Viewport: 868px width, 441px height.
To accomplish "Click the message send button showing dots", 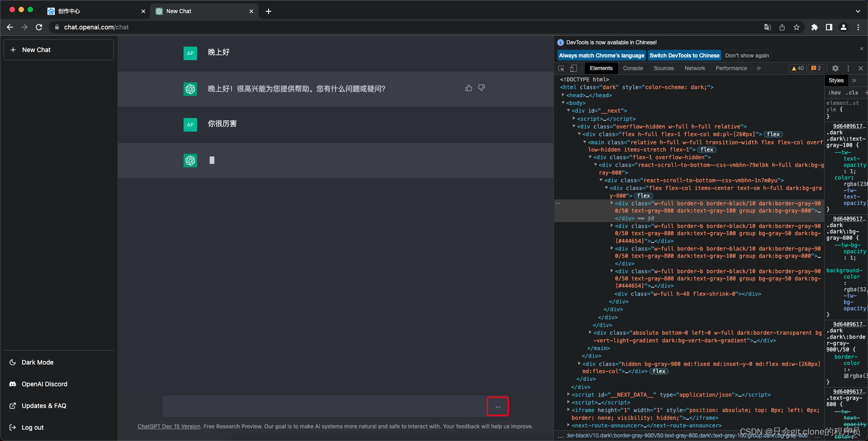I will tap(498, 406).
